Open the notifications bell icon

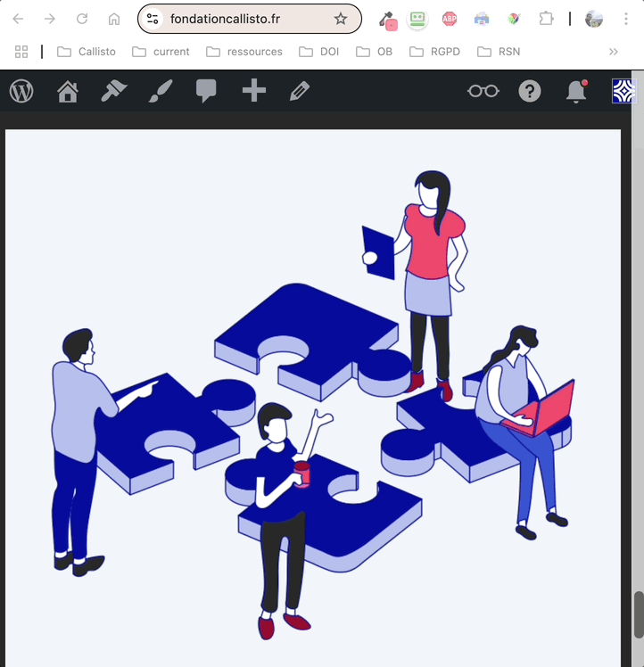[576, 91]
